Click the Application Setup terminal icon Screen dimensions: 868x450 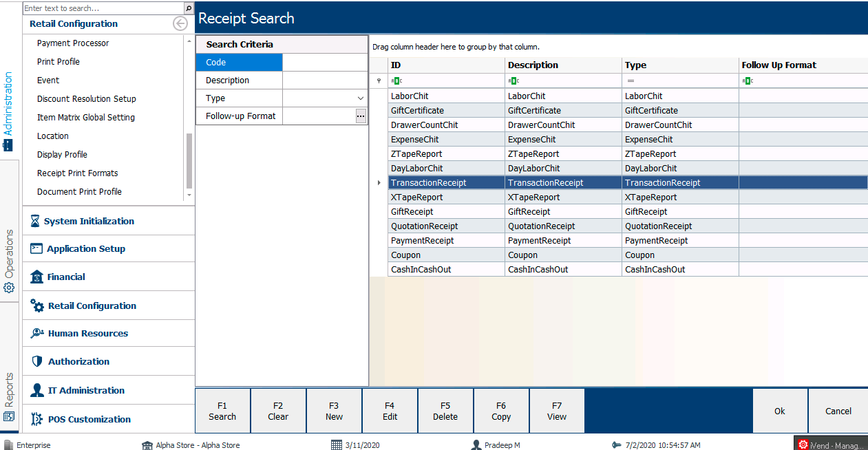click(36, 248)
